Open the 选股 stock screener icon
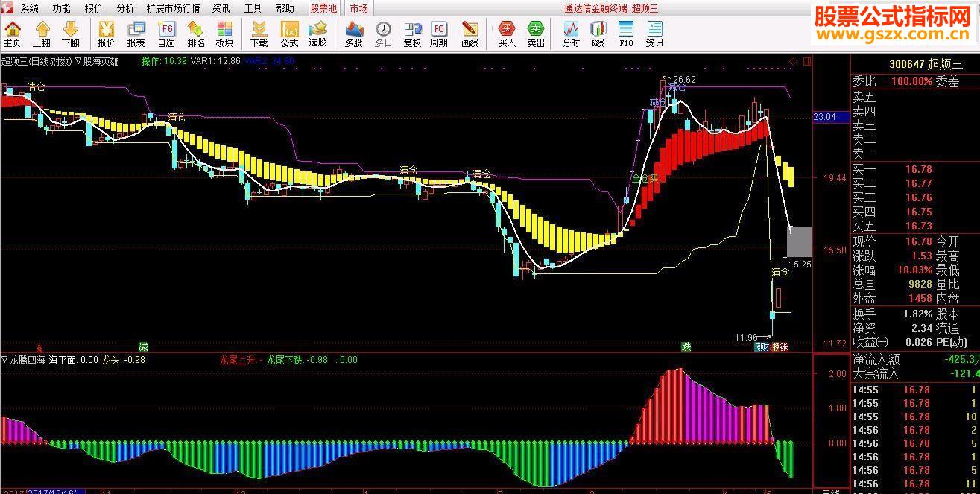Image resolution: width=980 pixels, height=494 pixels. coord(317,34)
